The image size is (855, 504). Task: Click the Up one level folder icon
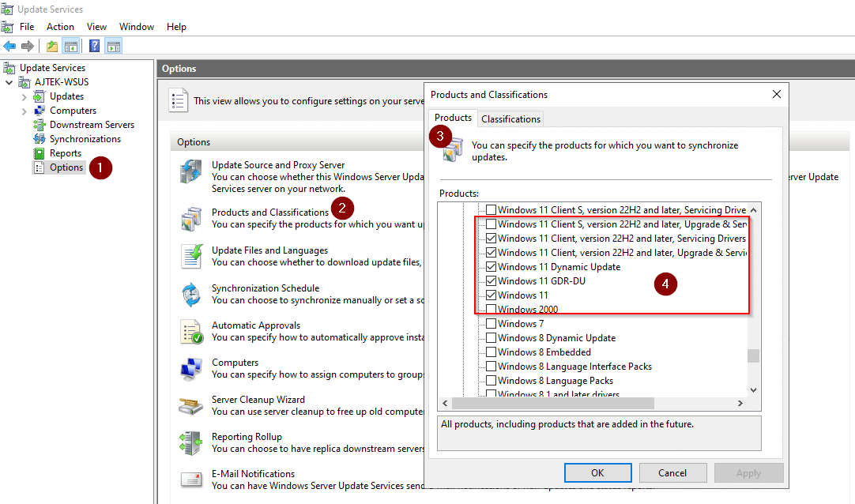click(52, 47)
